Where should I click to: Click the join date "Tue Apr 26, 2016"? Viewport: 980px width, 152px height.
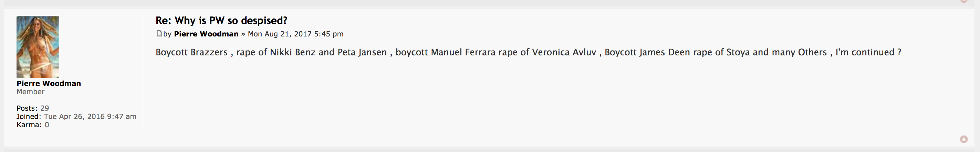tap(74, 117)
